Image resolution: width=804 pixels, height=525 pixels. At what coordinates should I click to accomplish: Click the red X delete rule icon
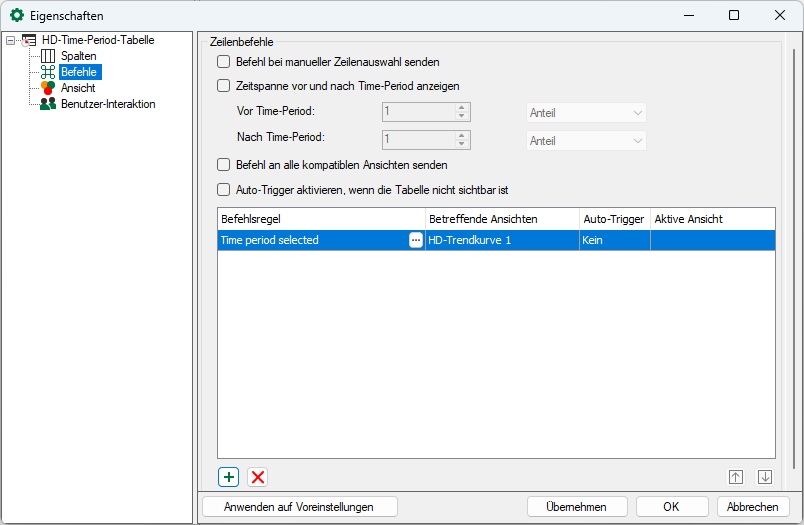[x=258, y=477]
